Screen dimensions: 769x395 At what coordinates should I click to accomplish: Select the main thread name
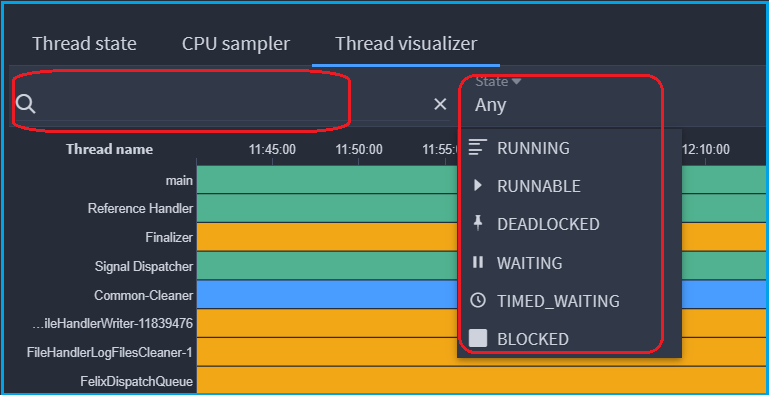point(179,180)
